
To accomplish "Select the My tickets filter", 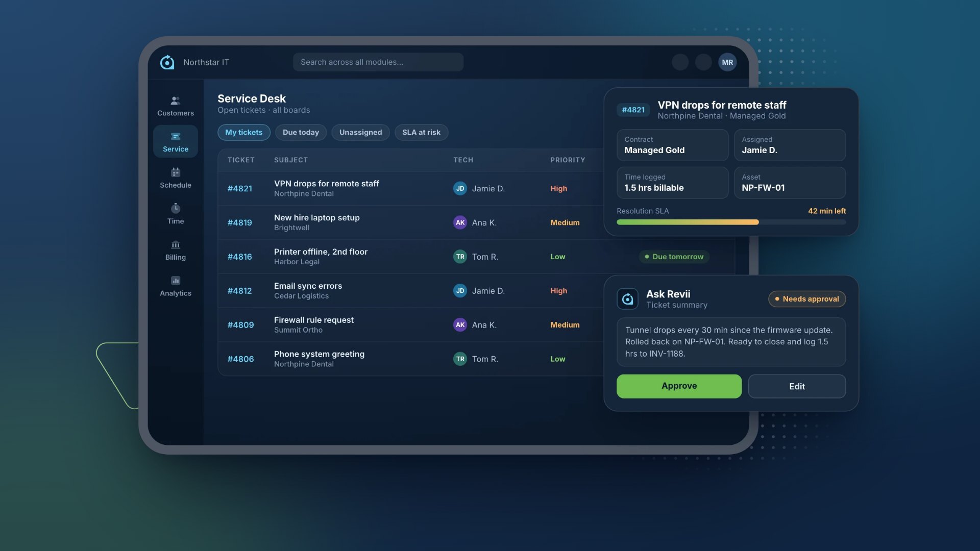I will (x=244, y=132).
